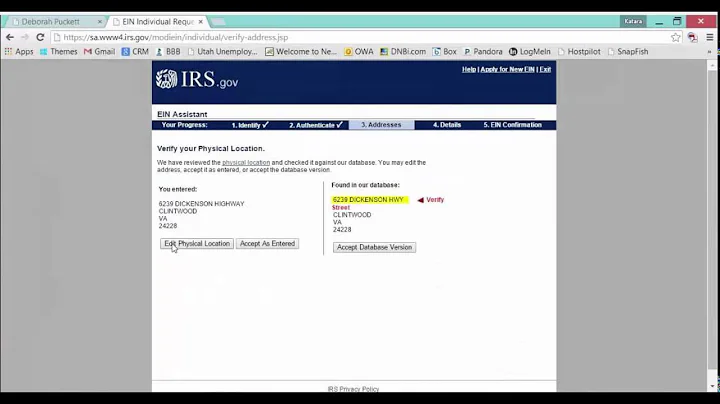Viewport: 720px width, 404px height.
Task: Open the OWA bookmark
Action: point(359,52)
